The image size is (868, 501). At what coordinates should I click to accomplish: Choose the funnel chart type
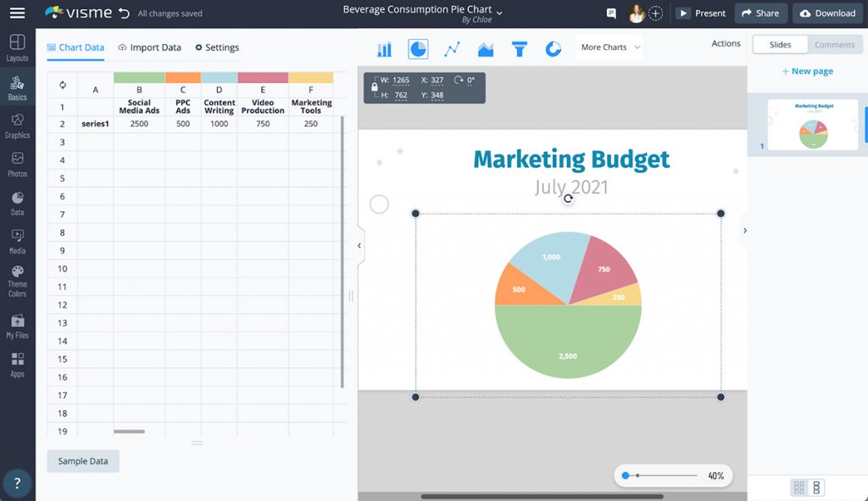[x=520, y=49]
